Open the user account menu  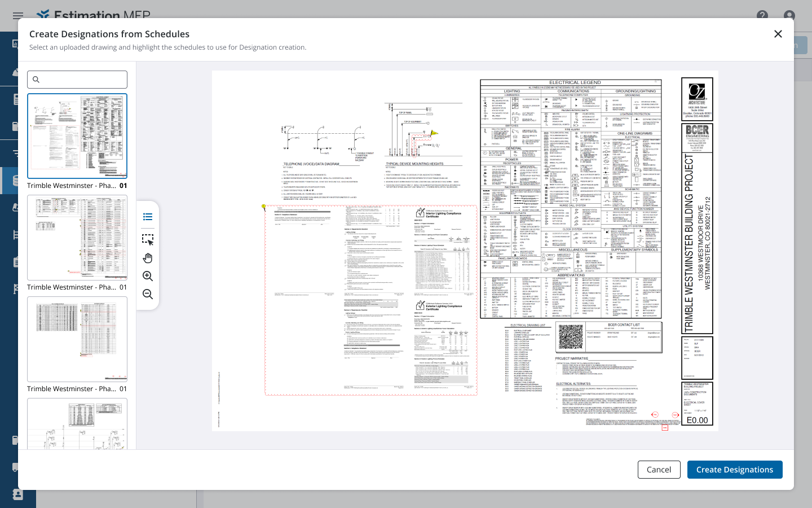789,16
